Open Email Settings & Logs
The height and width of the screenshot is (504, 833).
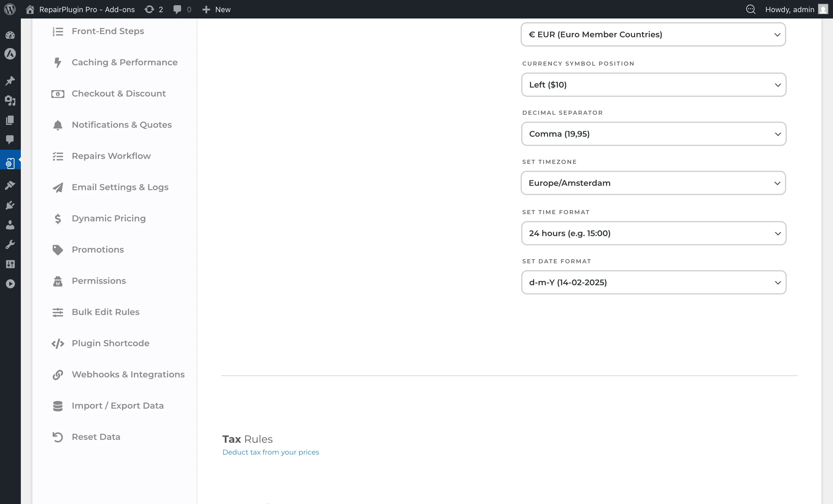[120, 188]
